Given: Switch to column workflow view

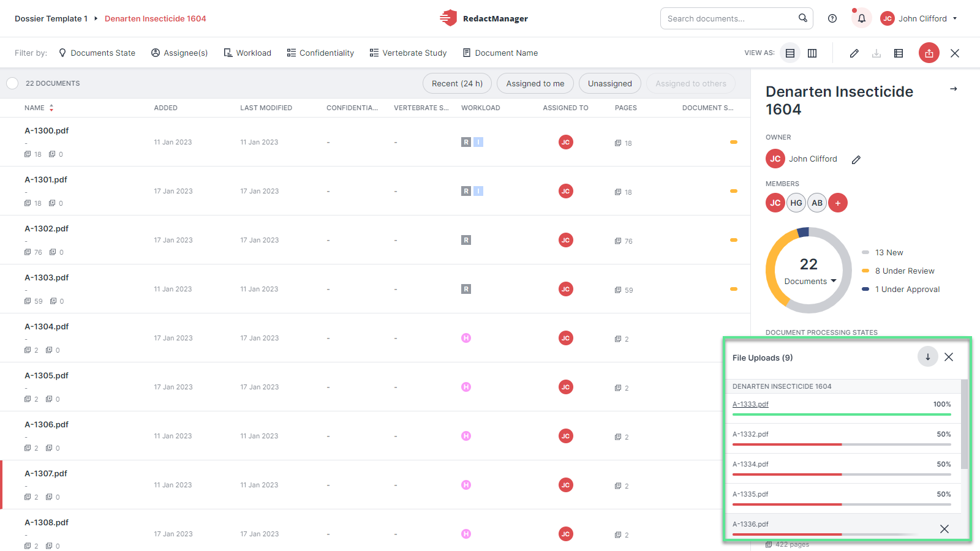Looking at the screenshot, I should pyautogui.click(x=812, y=53).
